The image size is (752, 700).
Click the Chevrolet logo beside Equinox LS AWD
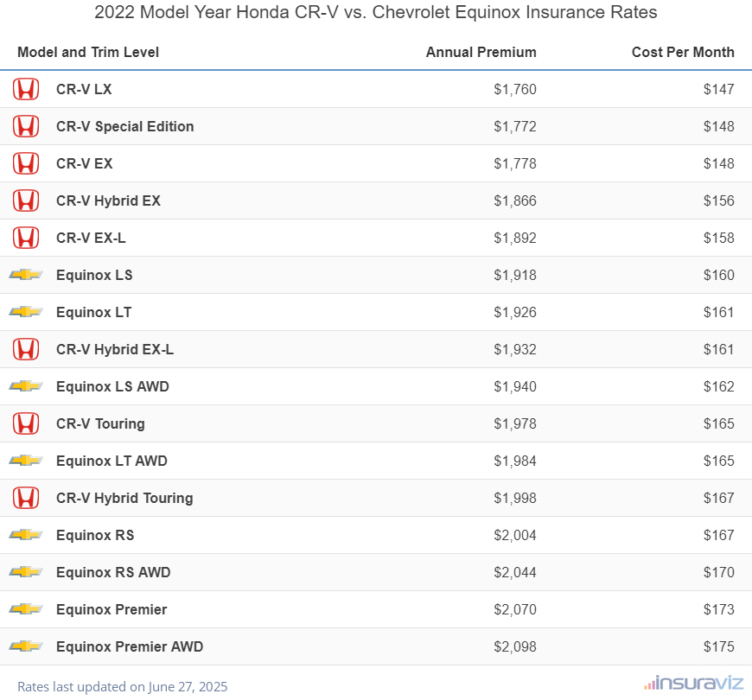26,386
